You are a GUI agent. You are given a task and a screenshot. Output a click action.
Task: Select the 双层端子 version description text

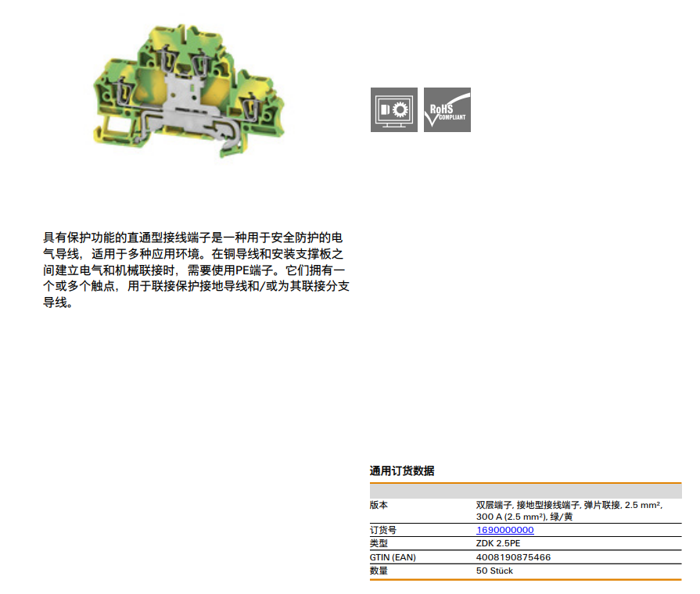(569, 510)
